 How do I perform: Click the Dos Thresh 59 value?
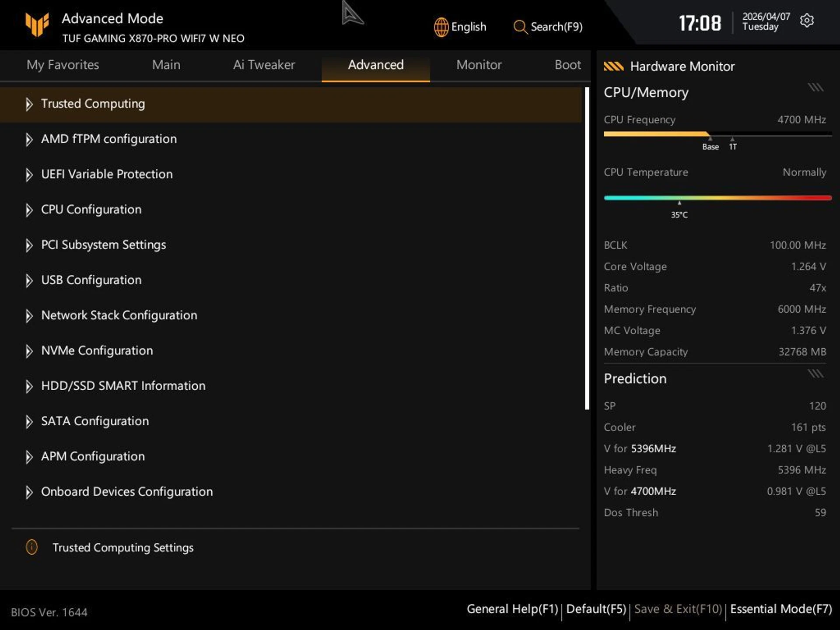tap(820, 512)
